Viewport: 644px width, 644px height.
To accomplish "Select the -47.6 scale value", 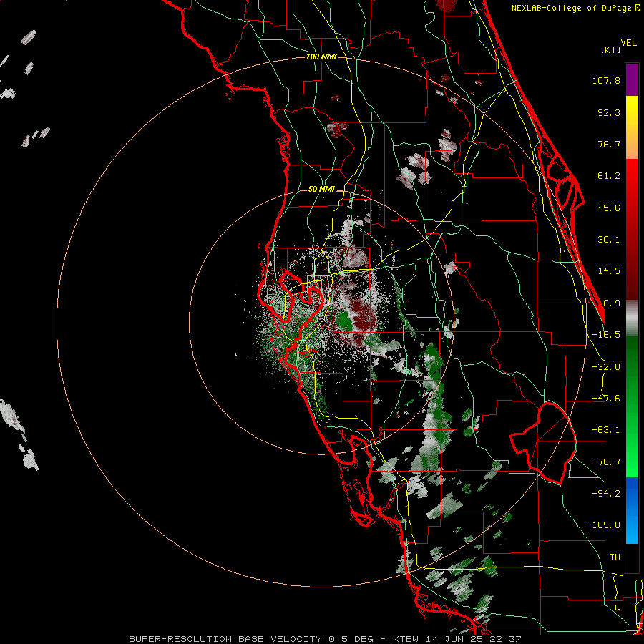I will point(606,399).
